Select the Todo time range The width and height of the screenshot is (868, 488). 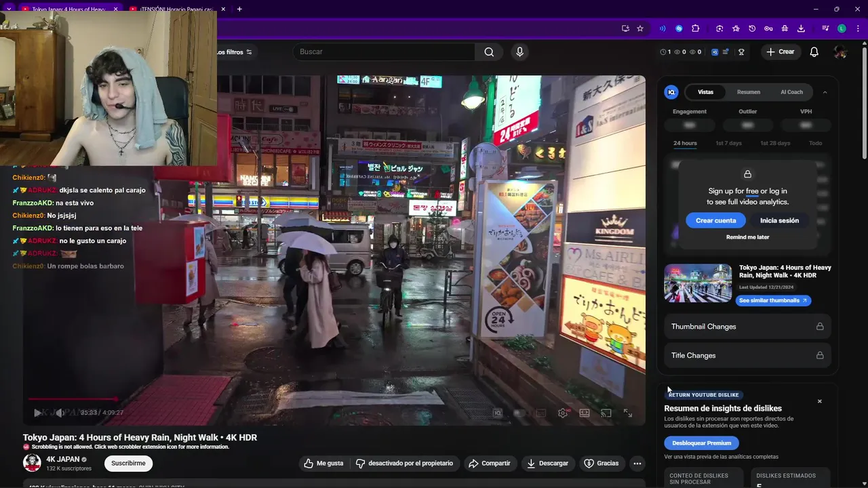(815, 144)
